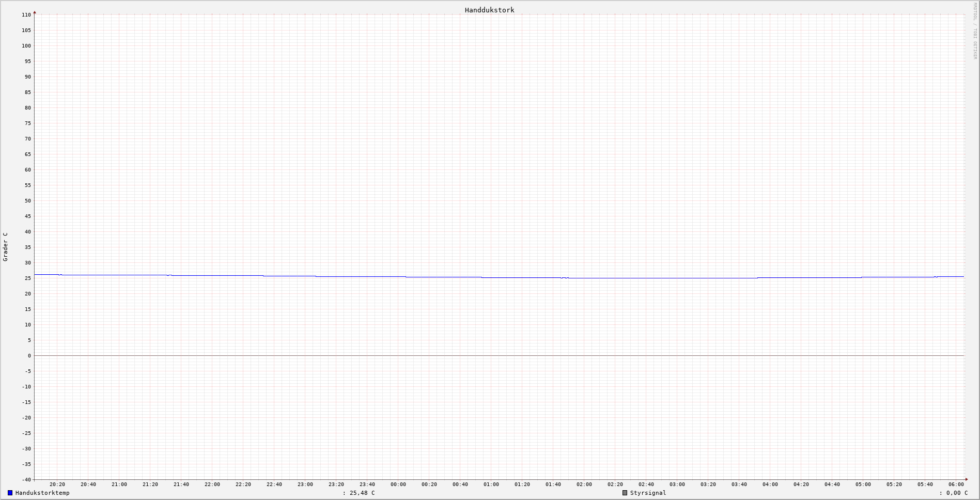The image size is (980, 500).
Task: Click the 110 y-axis tick label
Action: click(x=26, y=15)
